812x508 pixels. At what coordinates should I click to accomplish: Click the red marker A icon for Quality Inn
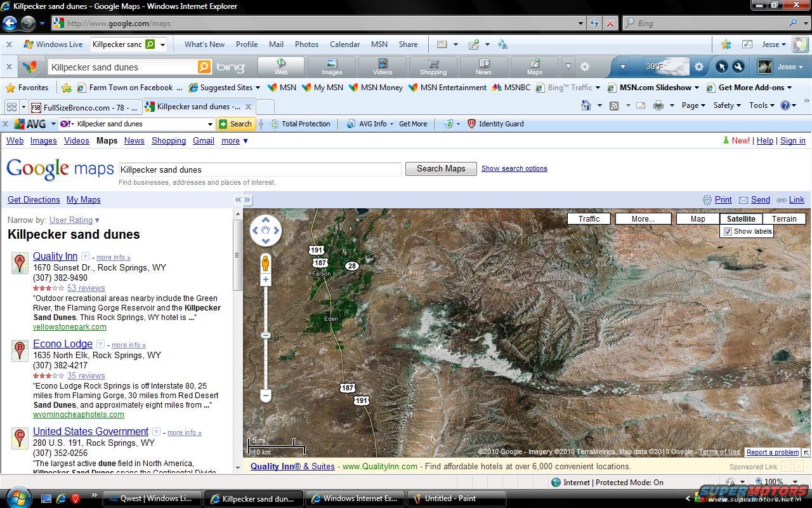click(20, 262)
